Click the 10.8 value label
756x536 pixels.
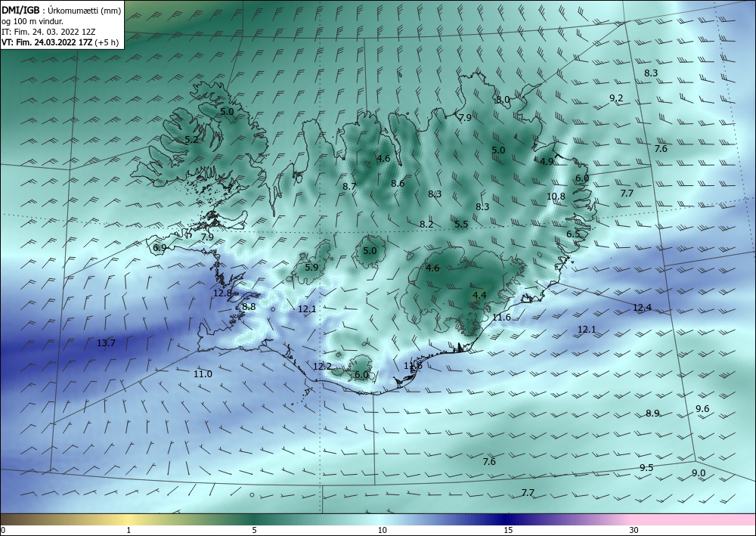point(556,196)
